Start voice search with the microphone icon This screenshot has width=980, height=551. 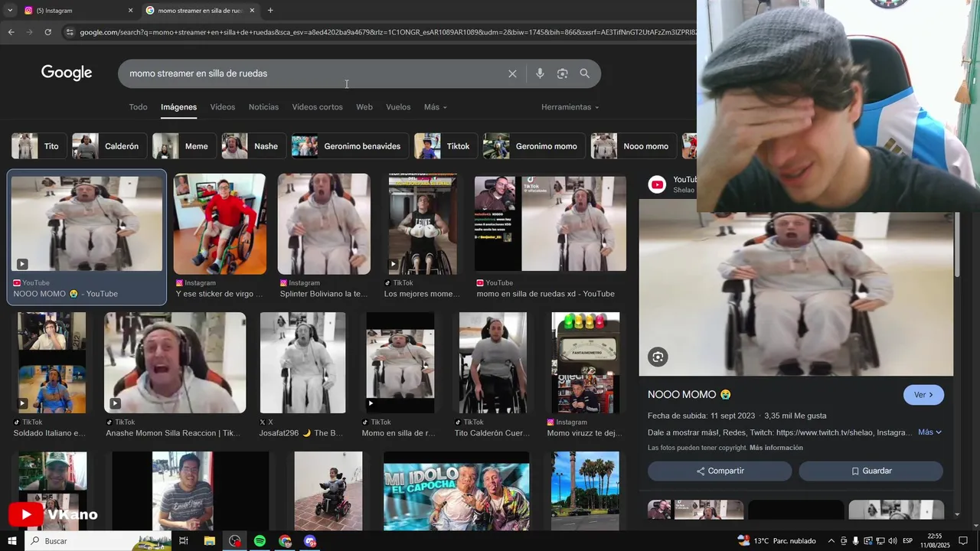coord(540,73)
